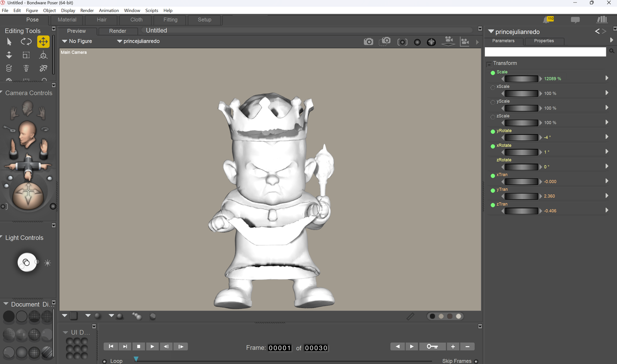Open the Render menu
Viewport: 617px width, 364px height.
(87, 10)
